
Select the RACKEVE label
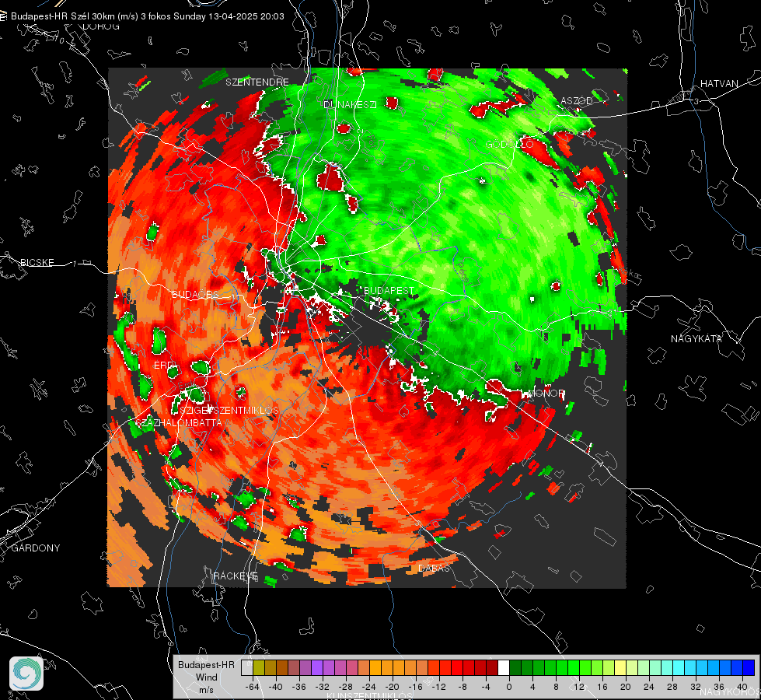(236, 576)
